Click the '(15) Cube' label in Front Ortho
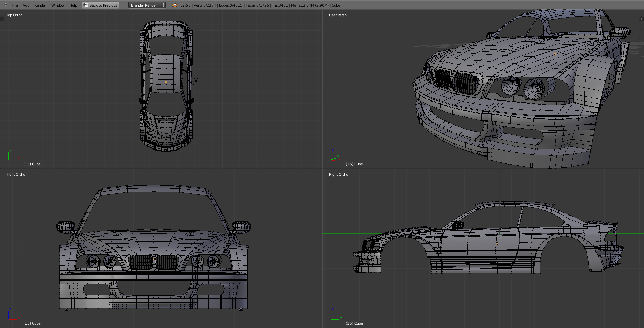This screenshot has height=328, width=644. pyautogui.click(x=32, y=323)
